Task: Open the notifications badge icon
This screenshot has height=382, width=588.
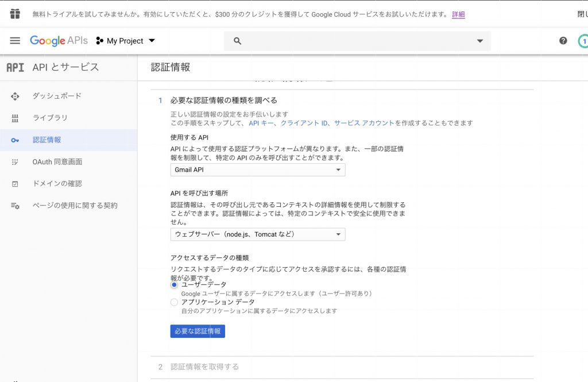Action: [583, 41]
